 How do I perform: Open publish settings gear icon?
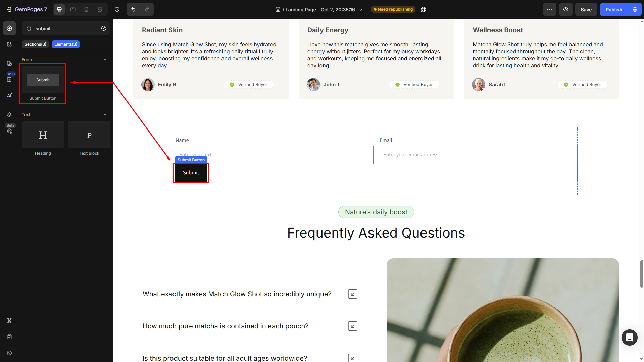point(635,9)
